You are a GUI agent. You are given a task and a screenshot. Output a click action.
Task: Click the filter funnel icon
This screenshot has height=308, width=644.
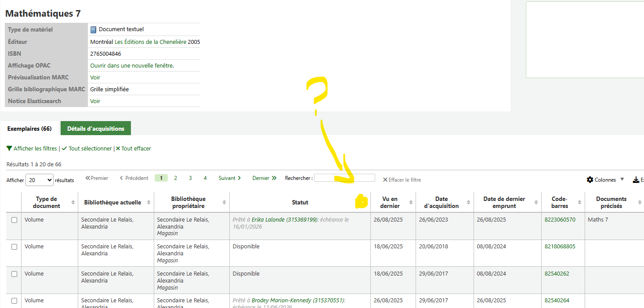tap(9, 149)
